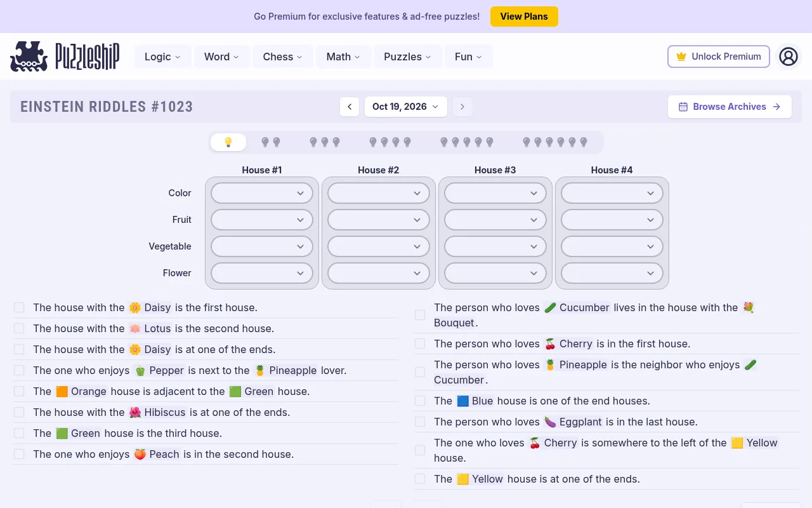Screen dimensions: 812x508
Task: Check off Pepper next to Pineapple clue
Action: 19,370
